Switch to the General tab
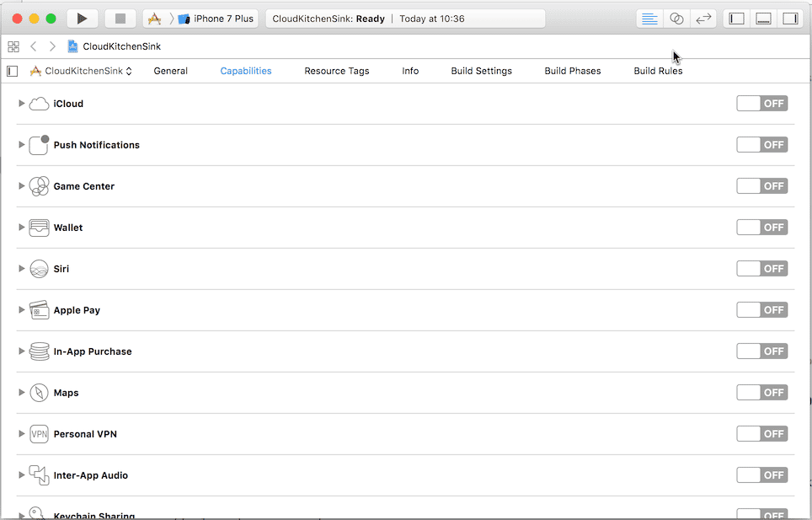The width and height of the screenshot is (812, 520). (x=170, y=71)
